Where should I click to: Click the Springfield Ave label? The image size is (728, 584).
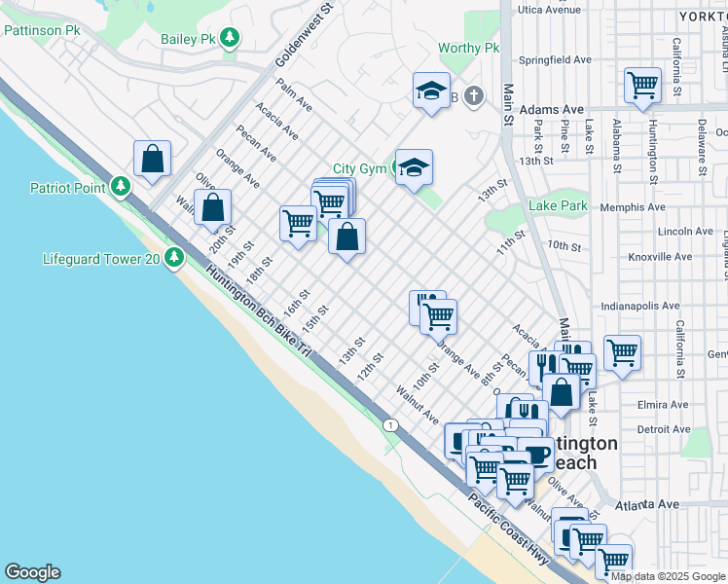555,60
